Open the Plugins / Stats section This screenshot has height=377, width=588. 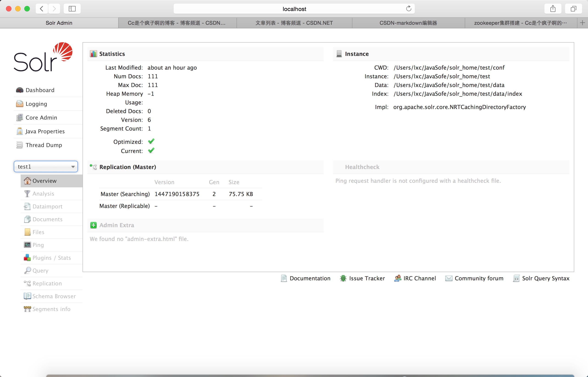(x=52, y=258)
